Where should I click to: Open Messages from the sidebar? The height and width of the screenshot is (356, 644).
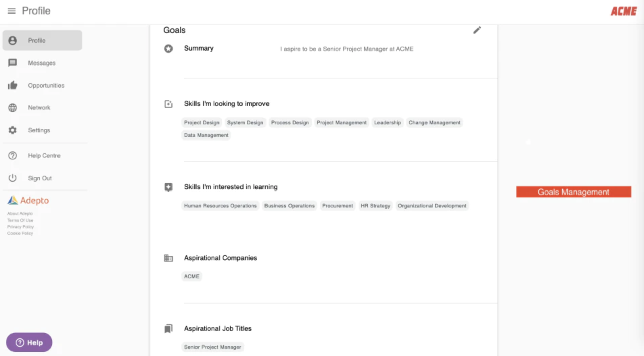(x=42, y=63)
